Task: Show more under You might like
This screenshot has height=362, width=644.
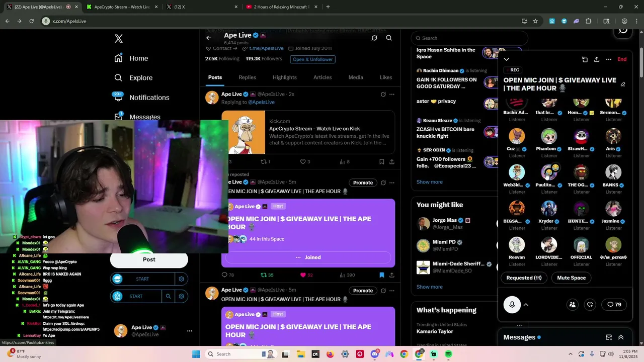Action: click(x=430, y=287)
